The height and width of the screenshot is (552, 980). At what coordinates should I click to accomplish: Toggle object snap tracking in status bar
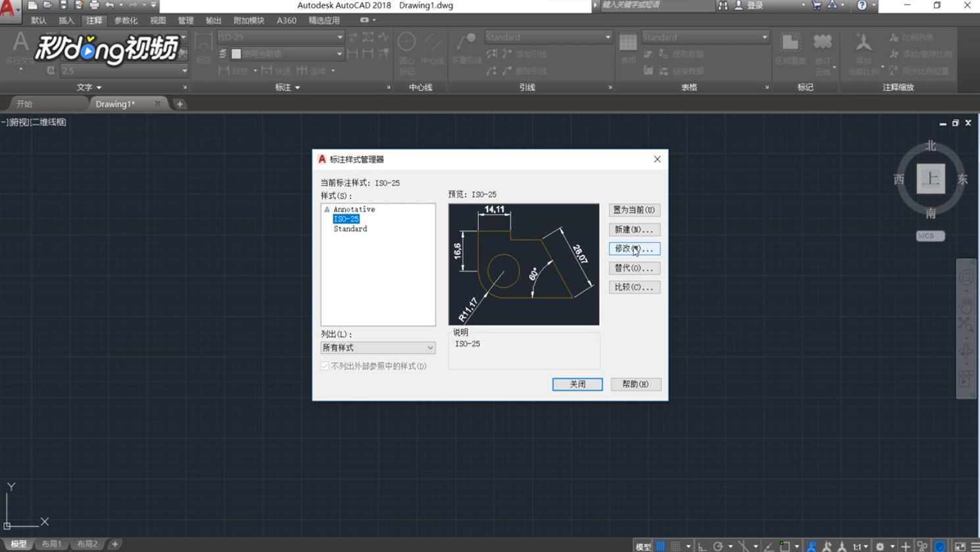coord(768,546)
